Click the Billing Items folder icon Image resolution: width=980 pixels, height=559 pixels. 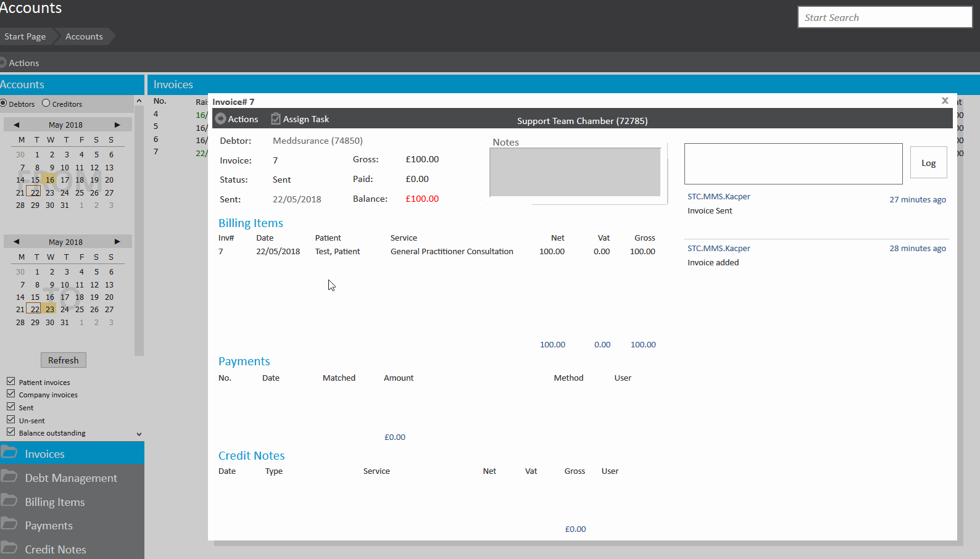point(9,501)
